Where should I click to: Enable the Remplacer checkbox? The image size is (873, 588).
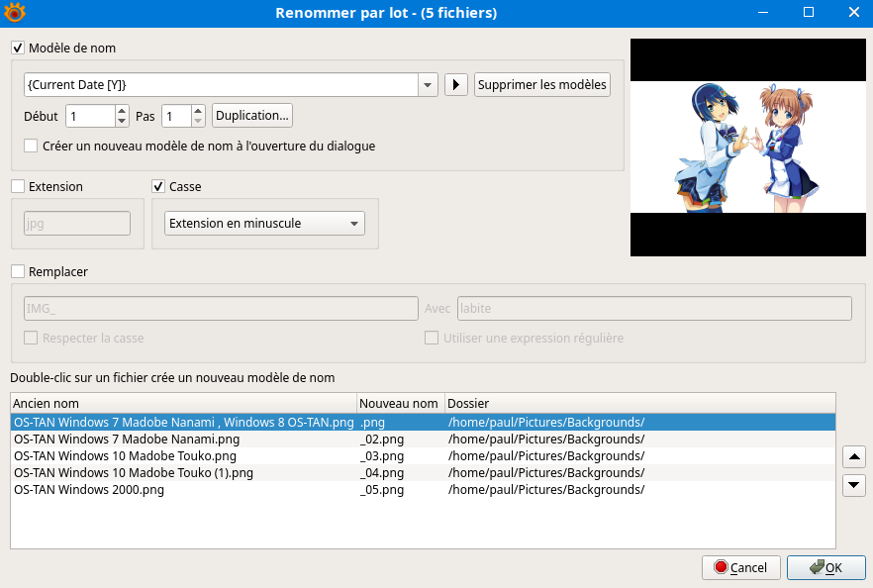coord(18,271)
